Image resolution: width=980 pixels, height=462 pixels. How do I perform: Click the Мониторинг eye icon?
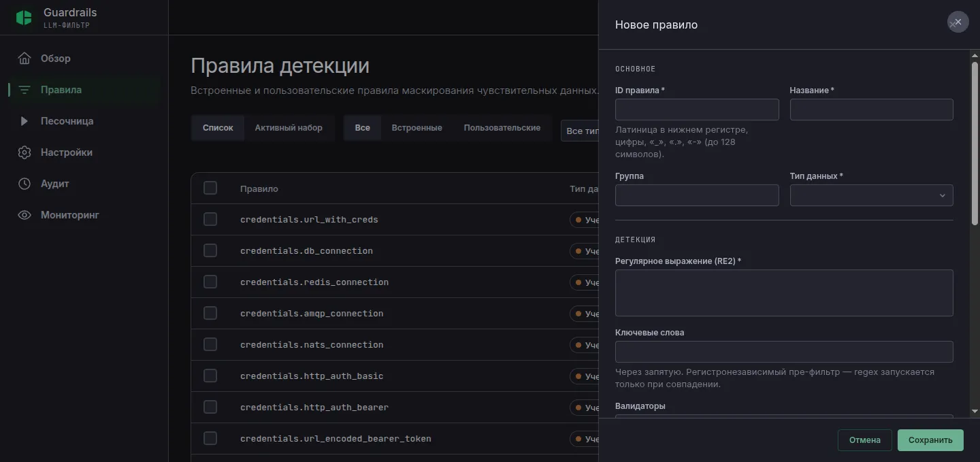[24, 215]
